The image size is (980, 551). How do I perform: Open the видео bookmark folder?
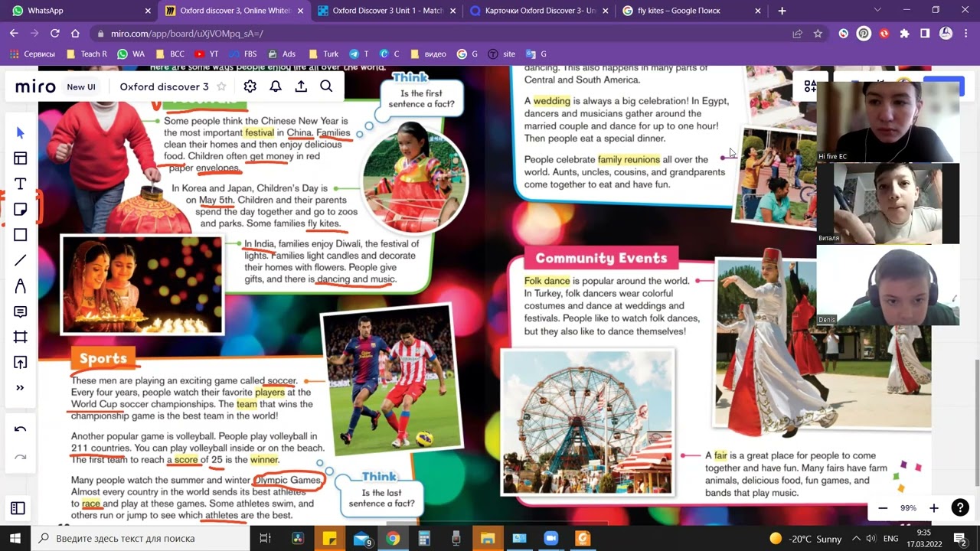tap(428, 54)
